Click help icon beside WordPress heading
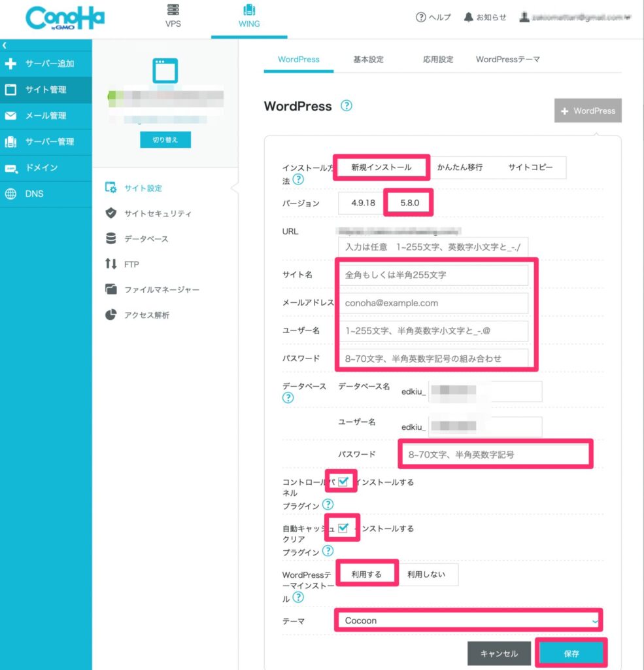 (347, 105)
